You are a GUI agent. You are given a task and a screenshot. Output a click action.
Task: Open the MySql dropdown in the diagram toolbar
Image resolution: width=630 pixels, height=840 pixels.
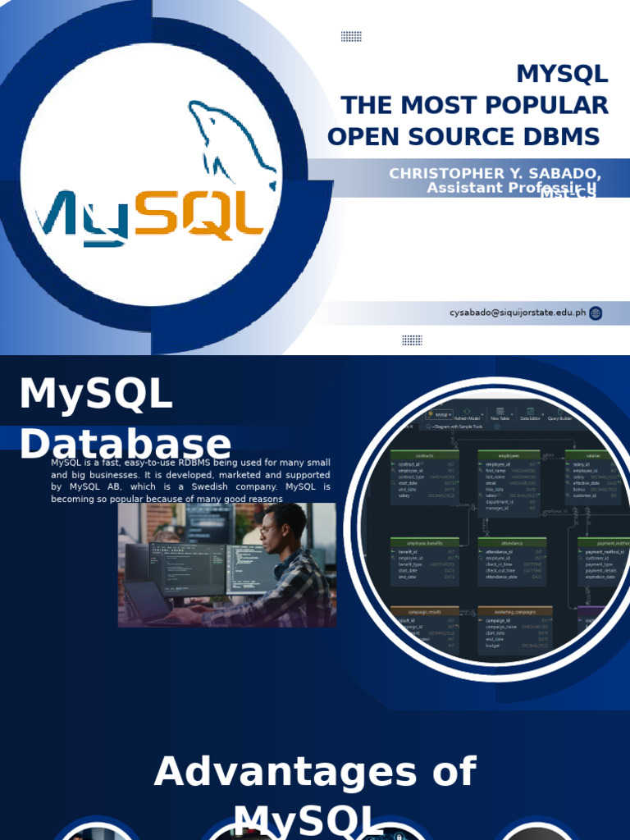439,414
